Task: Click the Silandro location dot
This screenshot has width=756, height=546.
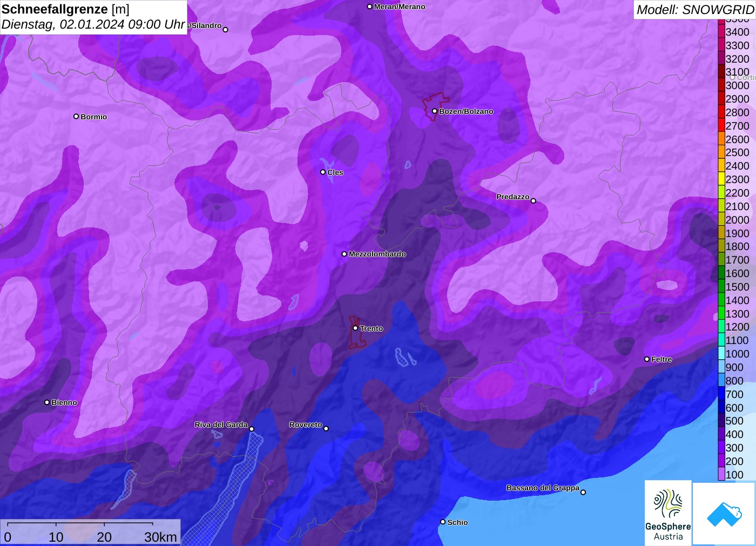Action: (x=226, y=30)
